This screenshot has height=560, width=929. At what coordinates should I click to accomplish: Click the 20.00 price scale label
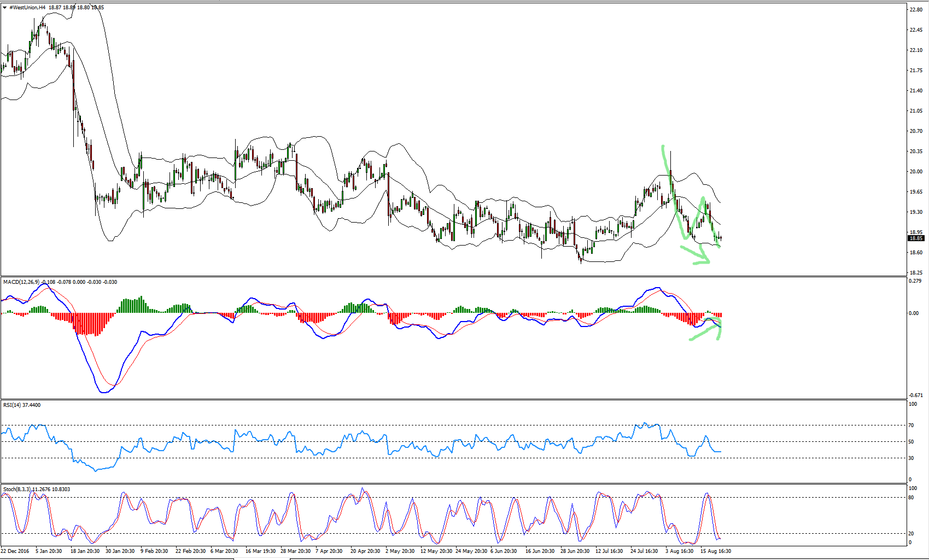pyautogui.click(x=915, y=172)
